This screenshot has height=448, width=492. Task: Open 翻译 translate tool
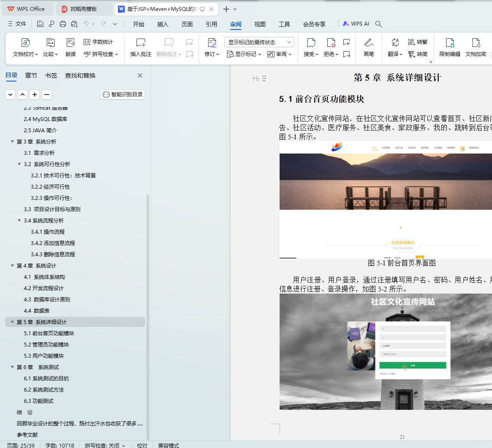point(395,47)
